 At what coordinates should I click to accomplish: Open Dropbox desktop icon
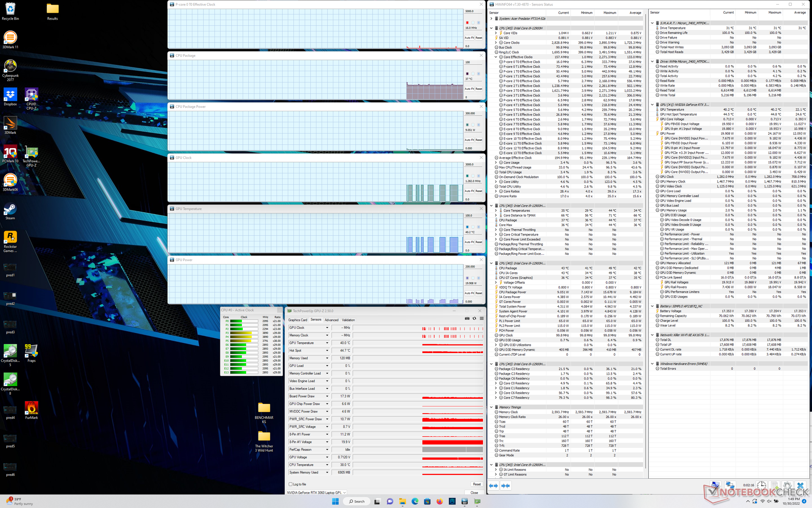point(10,97)
